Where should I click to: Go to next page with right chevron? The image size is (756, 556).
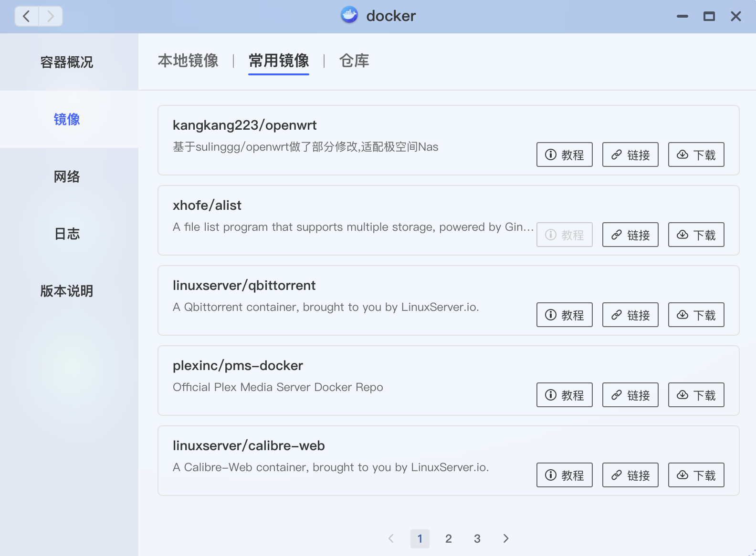(x=506, y=538)
